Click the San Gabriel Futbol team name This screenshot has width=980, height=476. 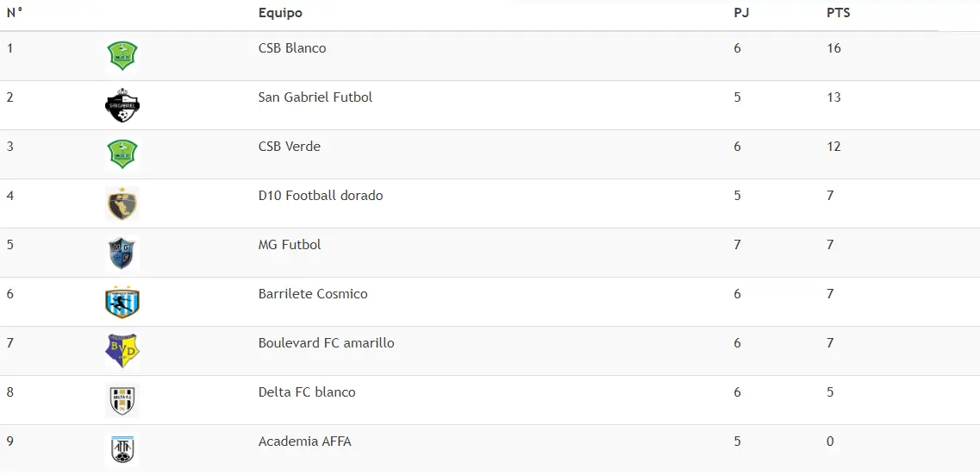tap(315, 97)
